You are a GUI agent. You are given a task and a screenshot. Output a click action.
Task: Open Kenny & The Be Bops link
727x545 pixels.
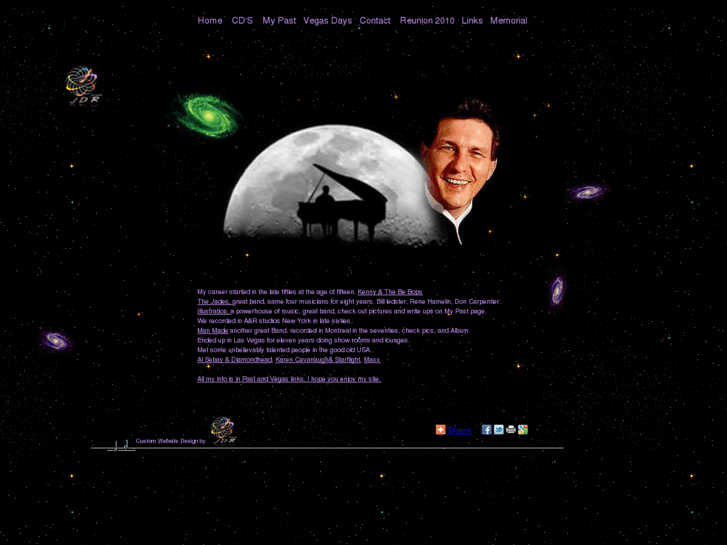pos(390,292)
